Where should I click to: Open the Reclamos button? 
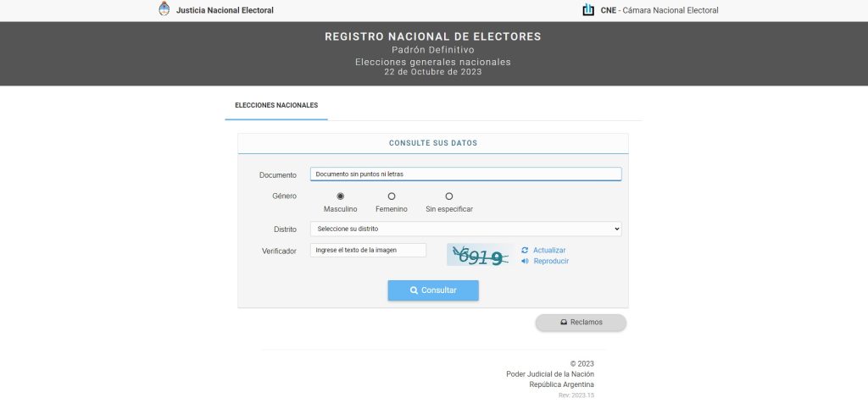tap(581, 323)
